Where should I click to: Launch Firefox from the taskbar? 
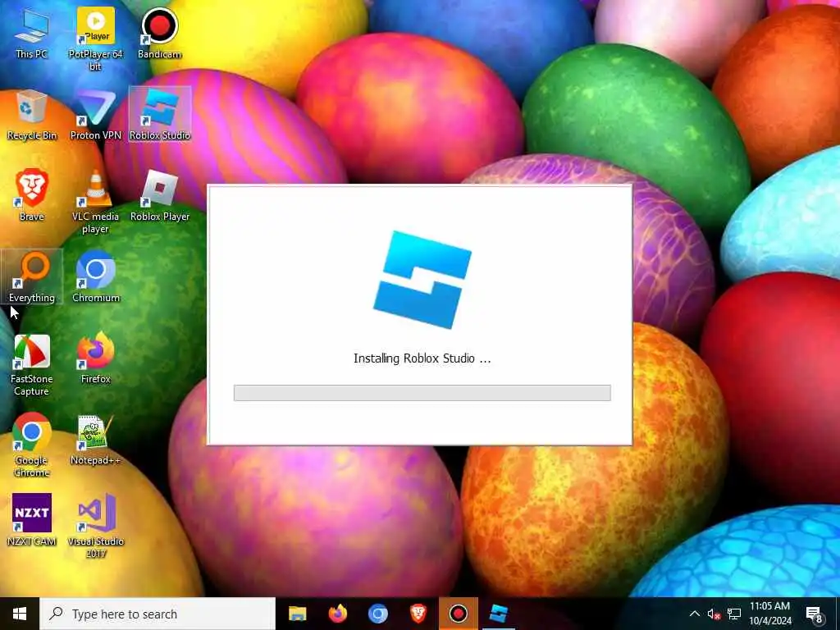click(337, 614)
